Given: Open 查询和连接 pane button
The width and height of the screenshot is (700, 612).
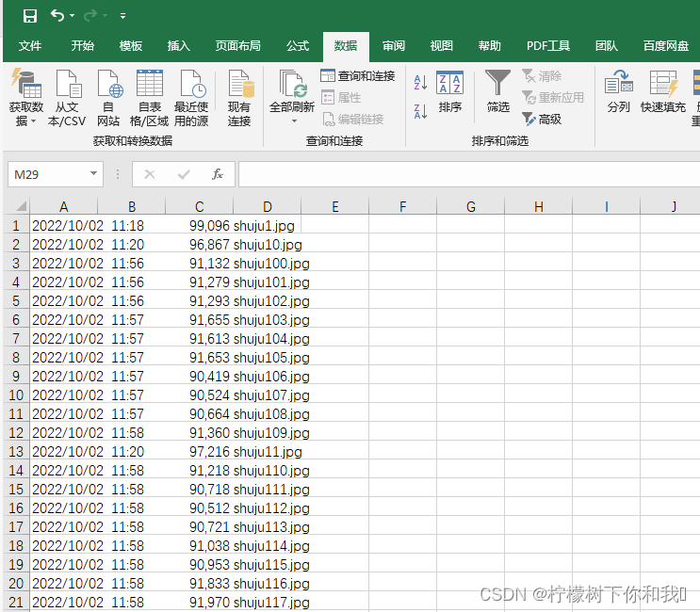Looking at the screenshot, I should pyautogui.click(x=358, y=76).
